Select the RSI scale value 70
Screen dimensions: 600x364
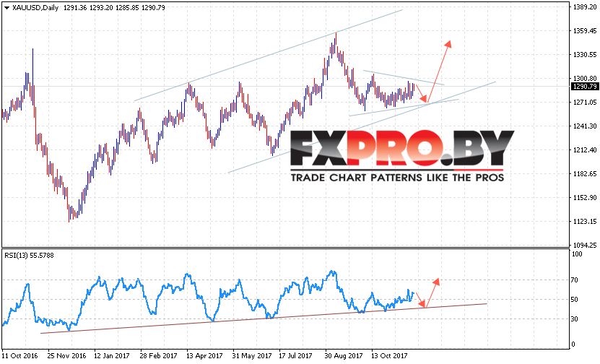click(574, 280)
